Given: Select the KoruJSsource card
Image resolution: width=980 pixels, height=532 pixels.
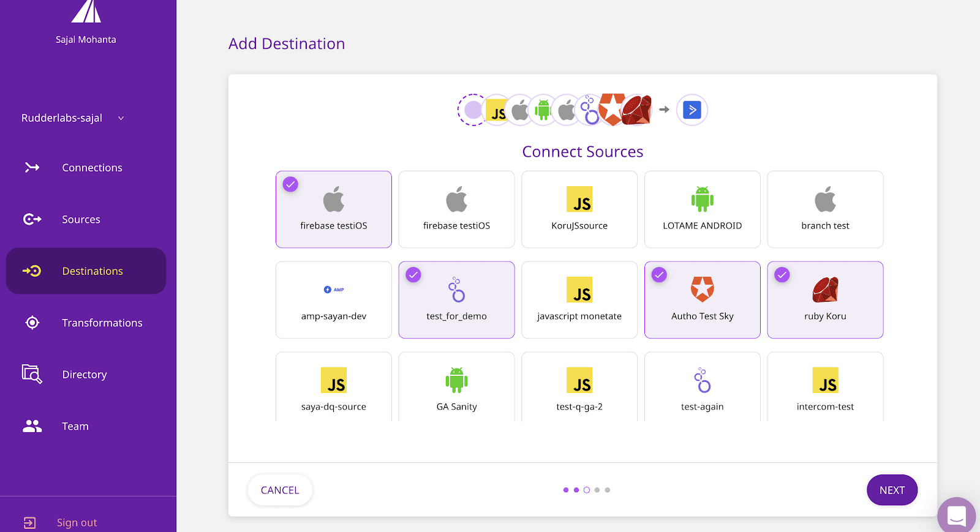Looking at the screenshot, I should [579, 209].
